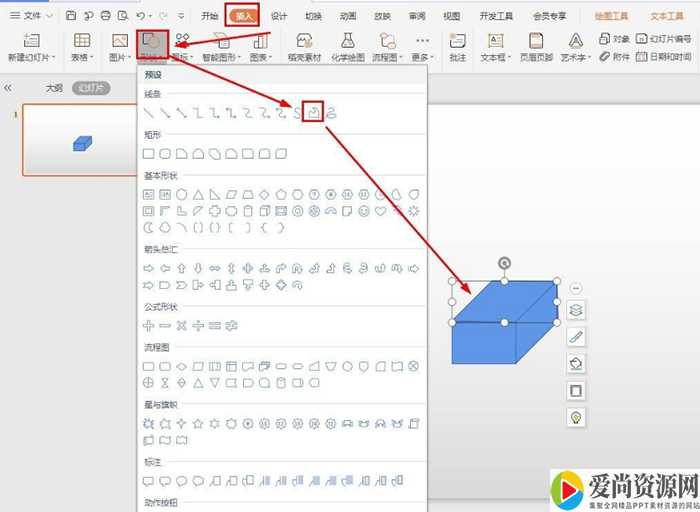Viewport: 700px width, 512px height.
Task: Select the right arrow shape in 箭头总汇
Action: (149, 268)
